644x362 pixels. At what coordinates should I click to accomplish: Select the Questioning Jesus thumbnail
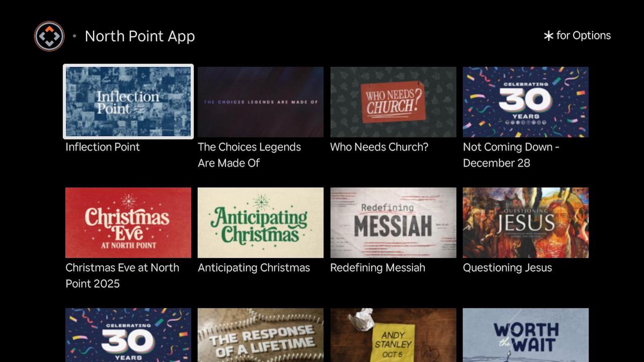[x=526, y=223]
